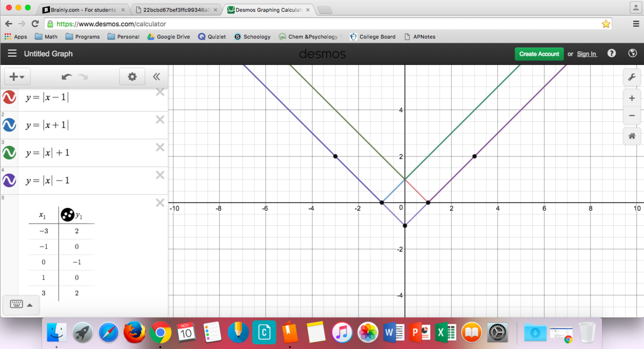644x349 pixels.
Task: Go back in browser history
Action: [8, 24]
